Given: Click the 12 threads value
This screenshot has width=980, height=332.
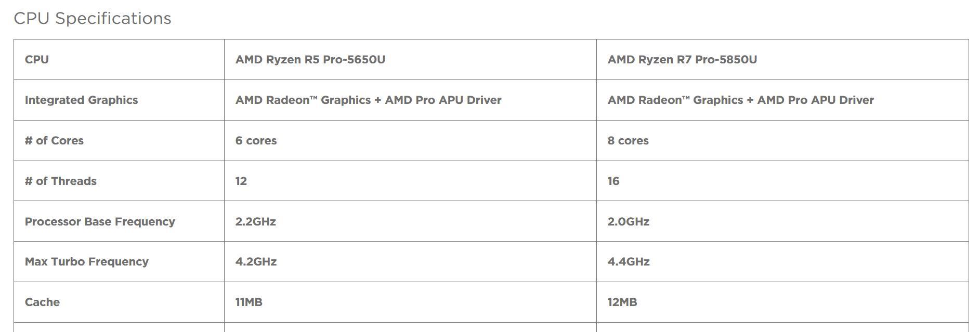Looking at the screenshot, I should (x=241, y=181).
